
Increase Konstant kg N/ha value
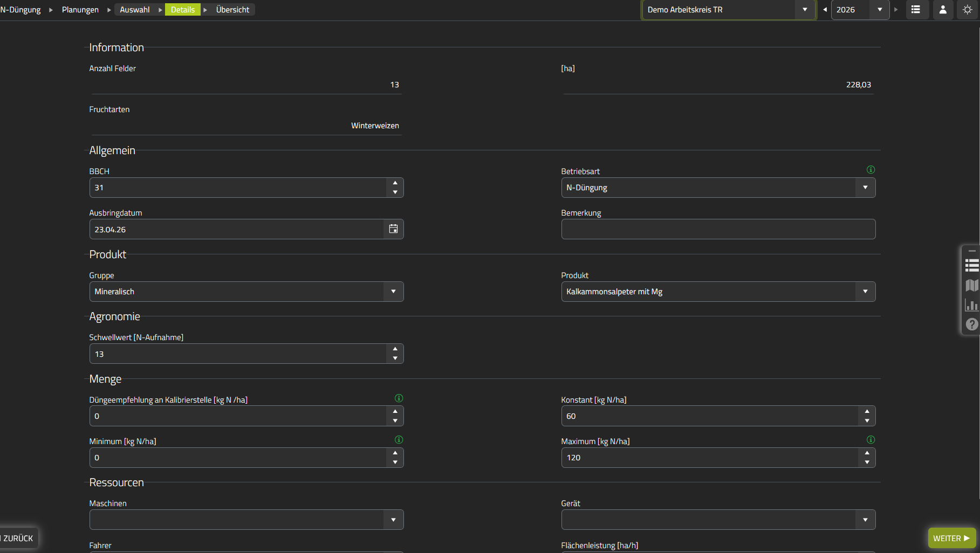867,412
